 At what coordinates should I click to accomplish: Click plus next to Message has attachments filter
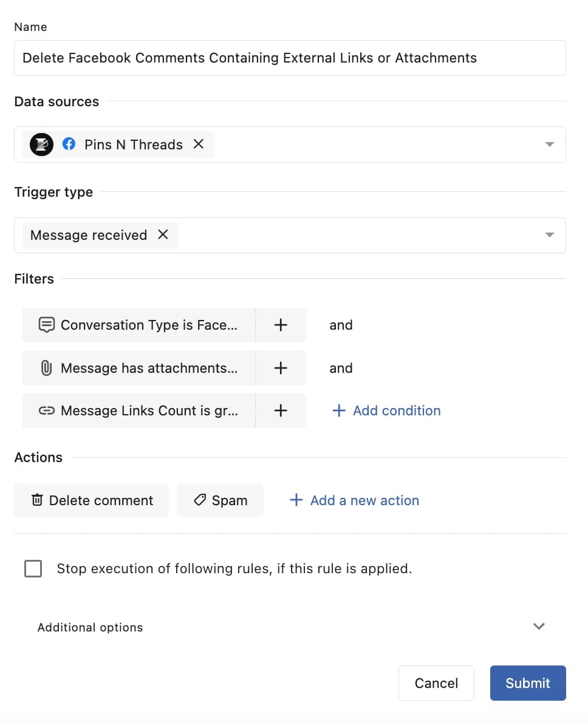coord(281,368)
